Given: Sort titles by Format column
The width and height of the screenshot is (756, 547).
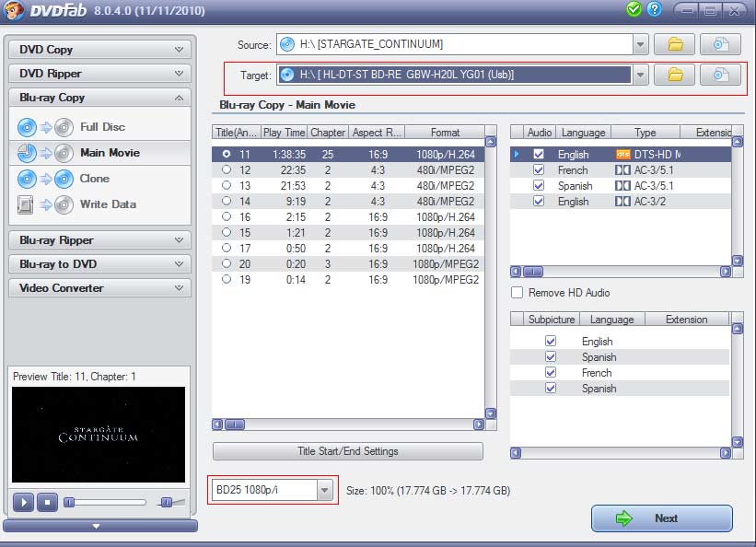Looking at the screenshot, I should (x=445, y=133).
